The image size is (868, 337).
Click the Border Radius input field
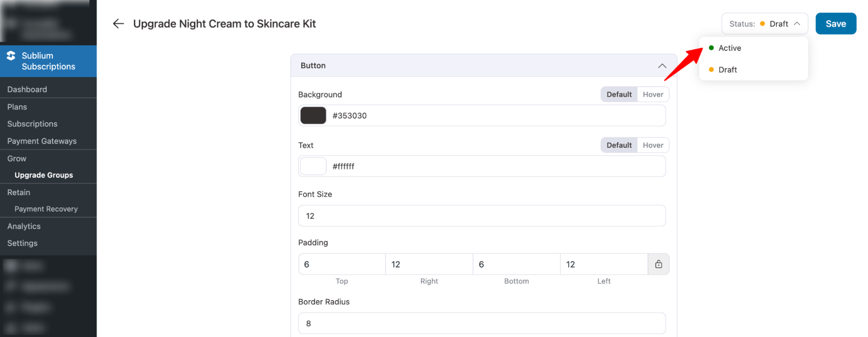(481, 324)
